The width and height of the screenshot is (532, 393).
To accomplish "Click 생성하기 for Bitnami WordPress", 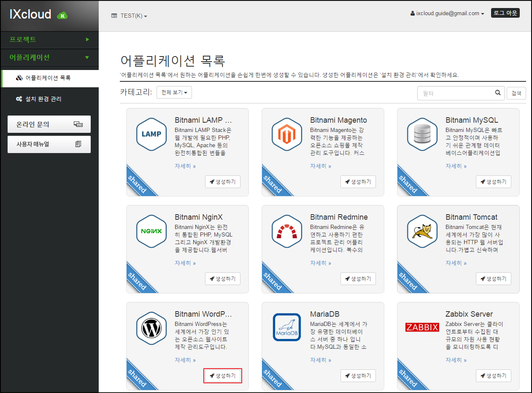I will pos(223,376).
